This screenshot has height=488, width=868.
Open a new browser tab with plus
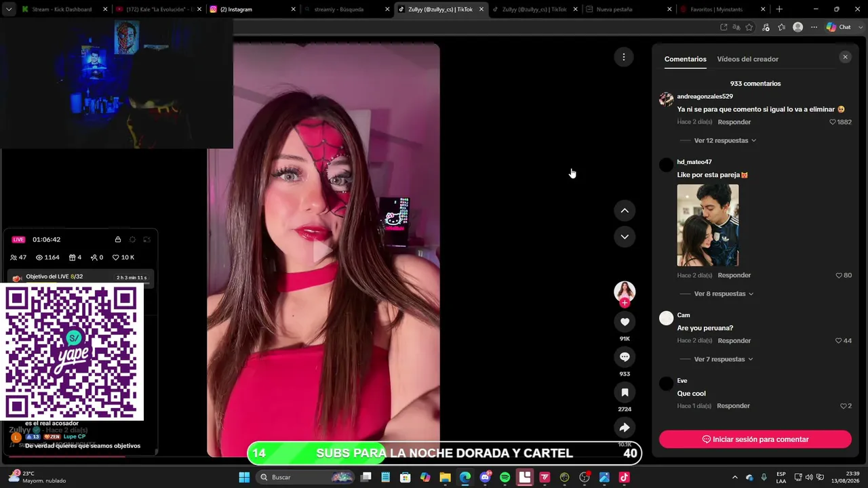[x=779, y=9]
